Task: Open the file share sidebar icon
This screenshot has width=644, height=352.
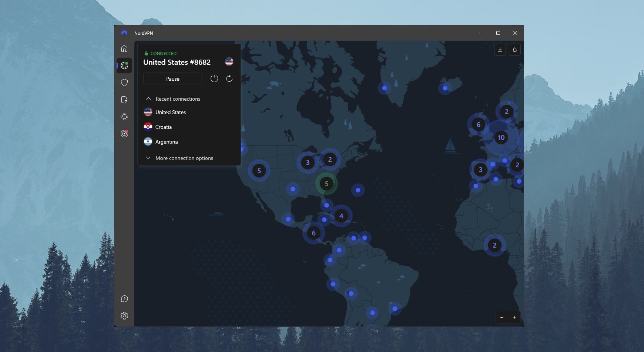Action: click(124, 100)
